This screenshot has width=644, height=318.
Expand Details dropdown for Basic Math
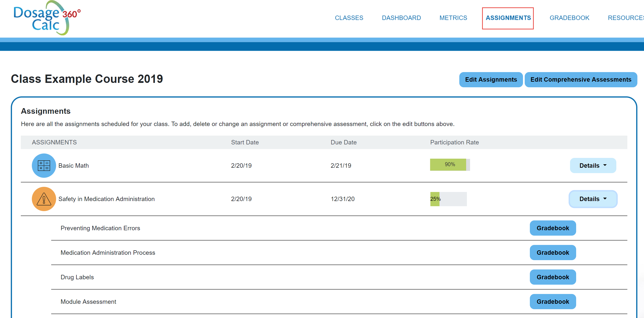coord(593,165)
